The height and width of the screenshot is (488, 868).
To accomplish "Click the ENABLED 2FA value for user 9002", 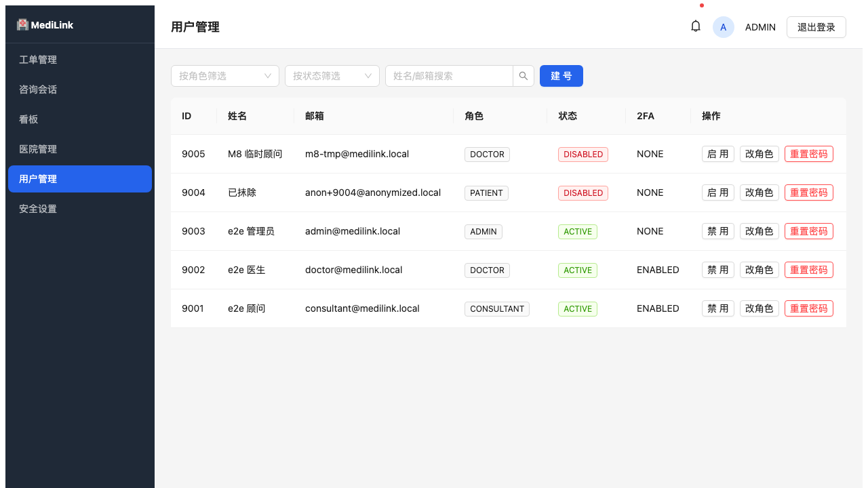I will tap(658, 270).
